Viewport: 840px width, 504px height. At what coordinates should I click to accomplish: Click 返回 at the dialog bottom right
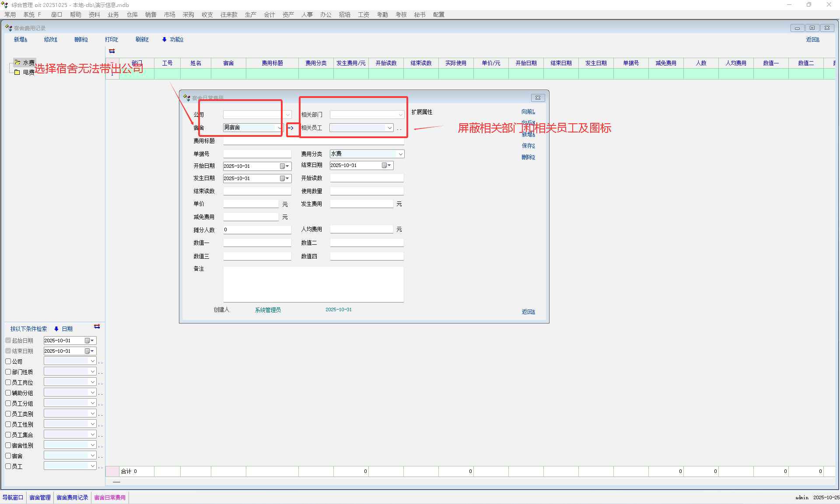point(528,312)
